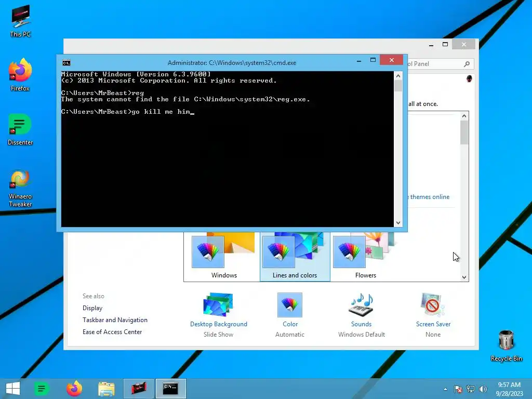Show hidden system tray icons

445,389
